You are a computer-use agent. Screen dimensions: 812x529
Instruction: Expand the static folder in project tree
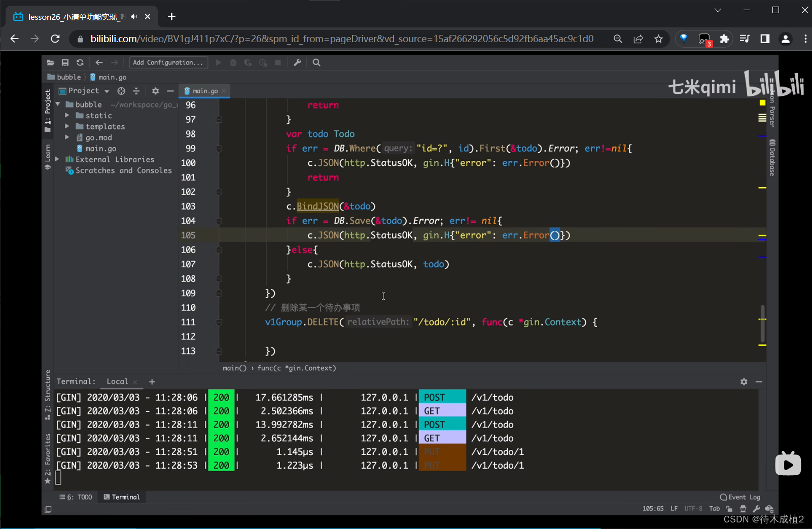[x=67, y=116]
